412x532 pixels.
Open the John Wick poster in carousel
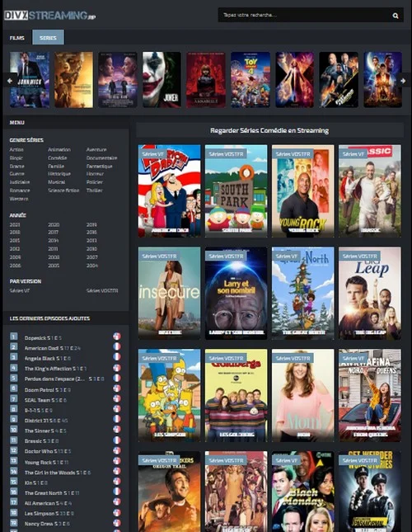click(30, 80)
